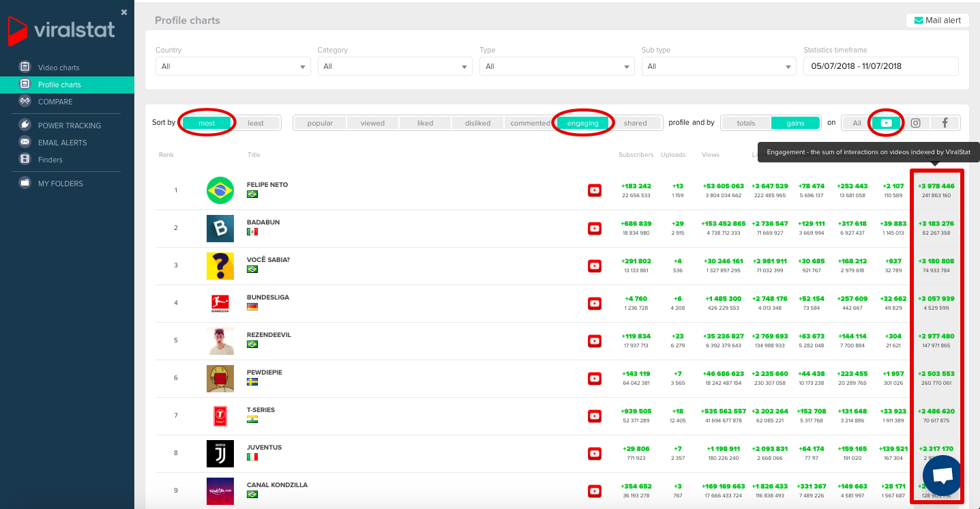Expand the Sub type dropdown

719,66
